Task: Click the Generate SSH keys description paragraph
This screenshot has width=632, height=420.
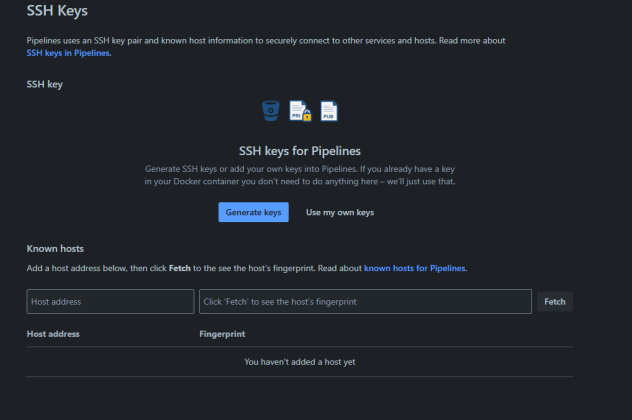Action: tap(300, 175)
